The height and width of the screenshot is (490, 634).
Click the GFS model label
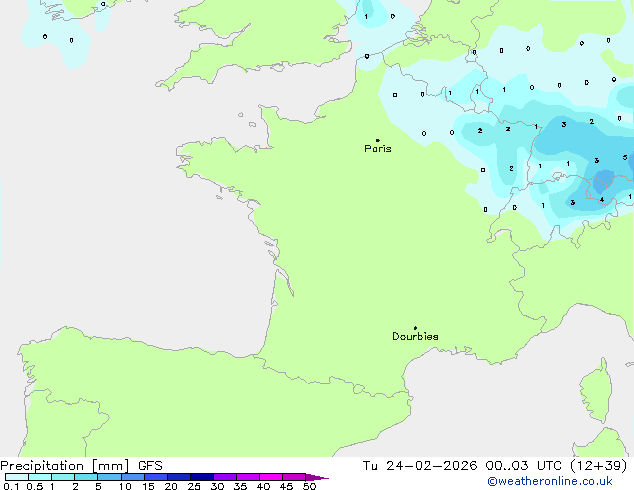pos(150,466)
